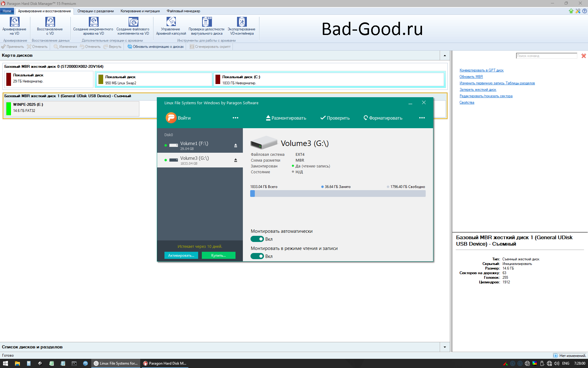Open three-dot menu after Форматировать

[x=422, y=118]
